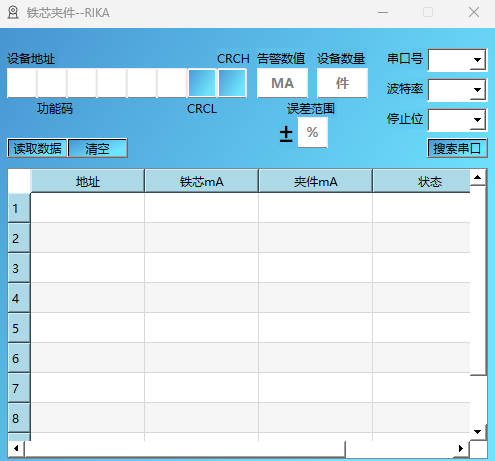Click the table's scroll right arrow
This screenshot has width=495, height=461.
(x=461, y=449)
